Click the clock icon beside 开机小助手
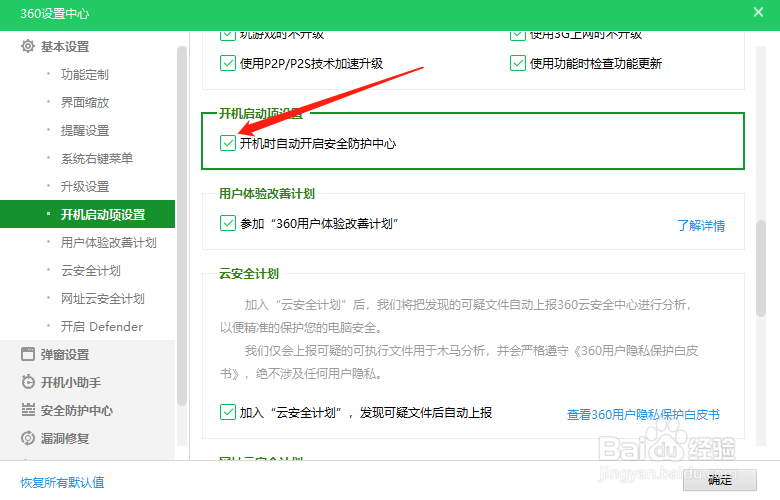The width and height of the screenshot is (780, 500). pos(28,382)
